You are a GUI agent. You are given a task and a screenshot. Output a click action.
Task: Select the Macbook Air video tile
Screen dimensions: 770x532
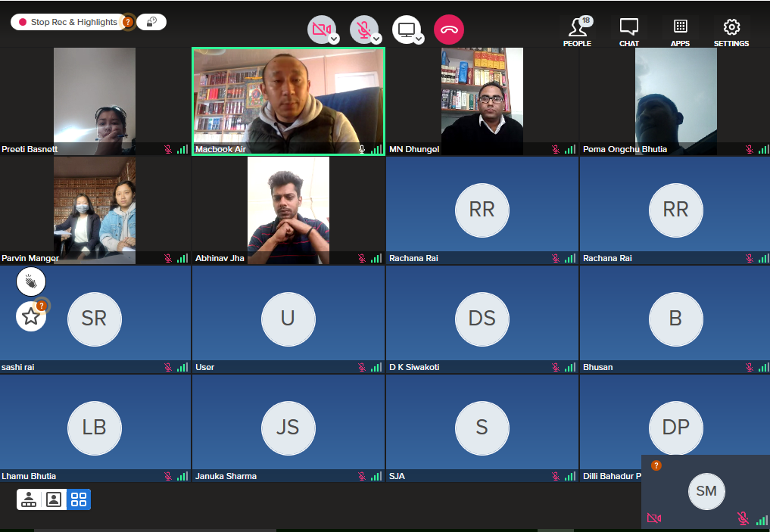288,101
